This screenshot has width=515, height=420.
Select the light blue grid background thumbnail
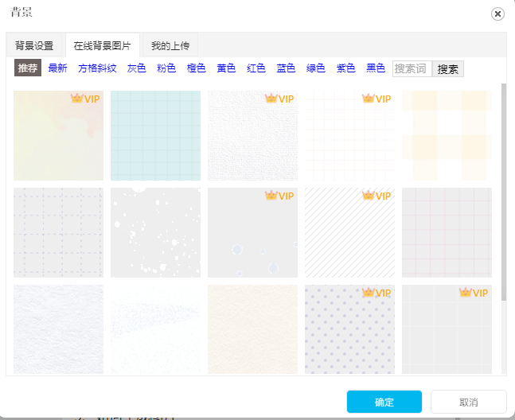pyautogui.click(x=155, y=135)
